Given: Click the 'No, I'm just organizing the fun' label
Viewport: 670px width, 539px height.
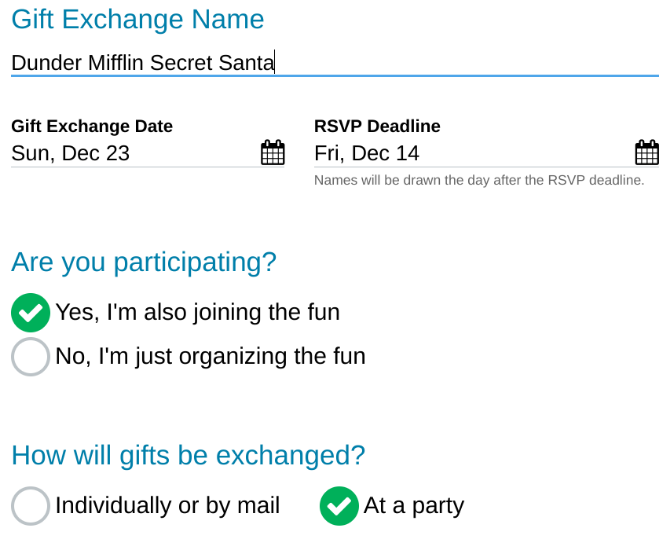Looking at the screenshot, I should pos(210,356).
